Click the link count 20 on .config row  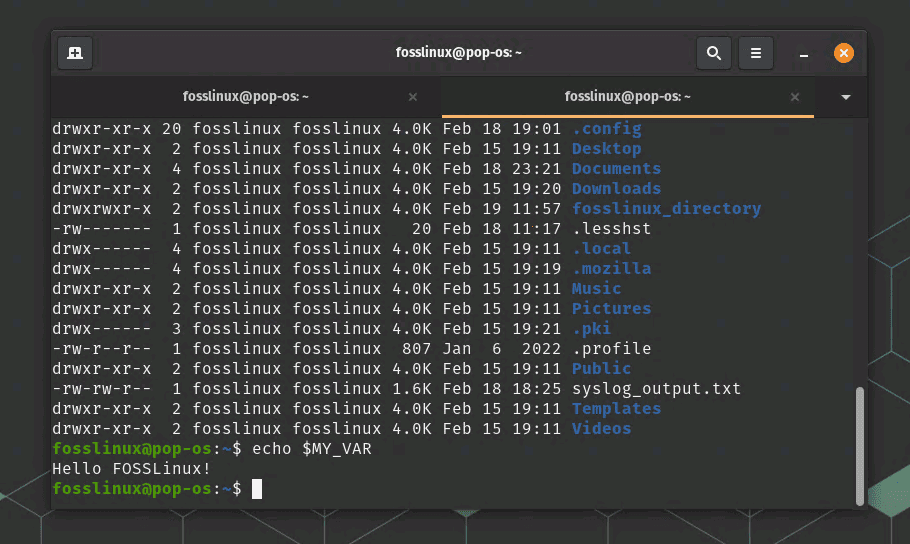[x=172, y=128]
